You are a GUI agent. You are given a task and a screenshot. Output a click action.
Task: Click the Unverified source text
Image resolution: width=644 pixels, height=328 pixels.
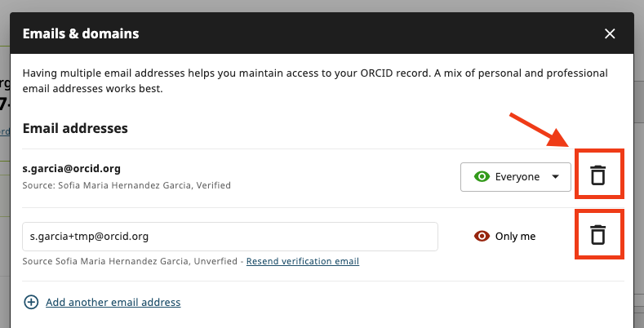(131, 261)
